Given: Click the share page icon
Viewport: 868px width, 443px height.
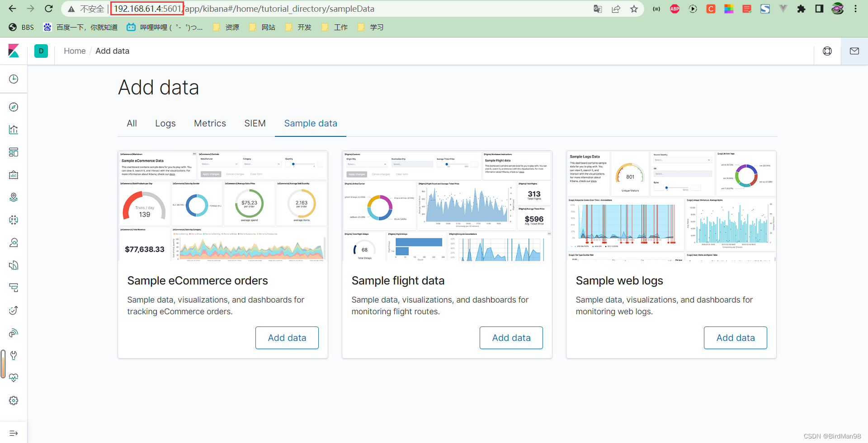Looking at the screenshot, I should [x=616, y=9].
